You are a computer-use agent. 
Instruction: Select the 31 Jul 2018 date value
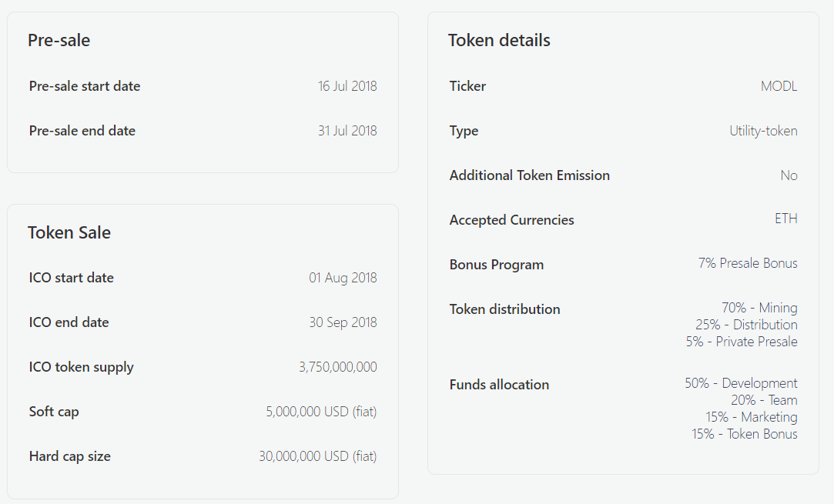tap(347, 131)
